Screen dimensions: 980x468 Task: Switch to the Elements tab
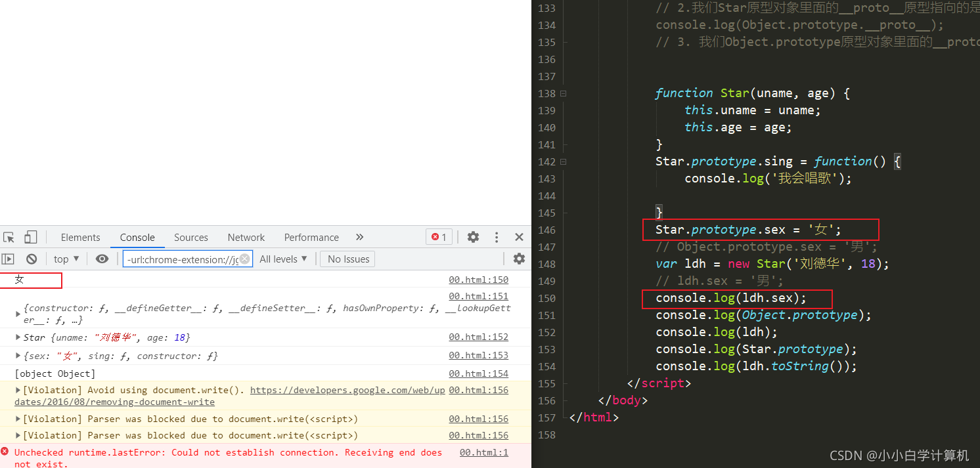coord(81,238)
